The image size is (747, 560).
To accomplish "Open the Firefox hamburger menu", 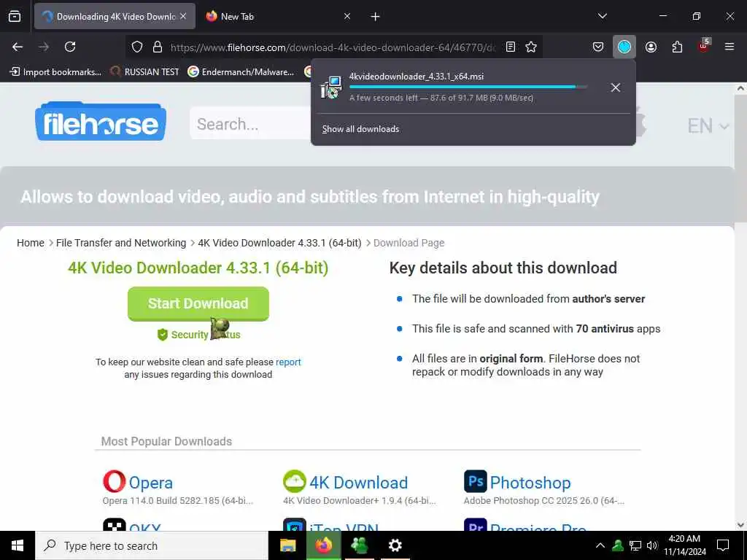I will [729, 47].
